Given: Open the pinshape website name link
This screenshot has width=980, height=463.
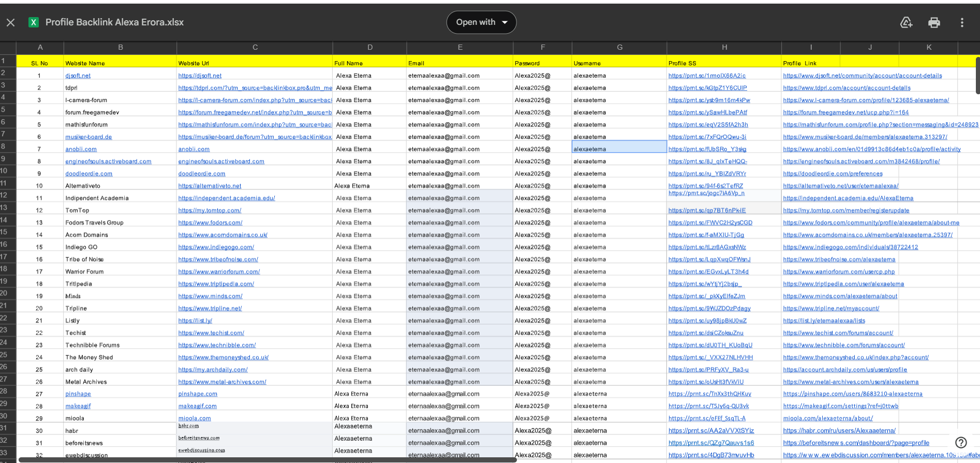Looking at the screenshot, I should (x=78, y=394).
